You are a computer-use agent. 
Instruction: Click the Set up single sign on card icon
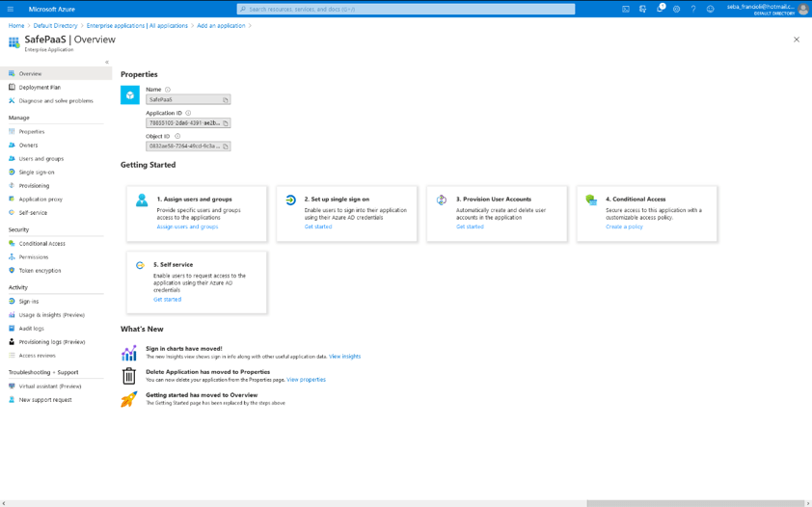click(x=290, y=200)
